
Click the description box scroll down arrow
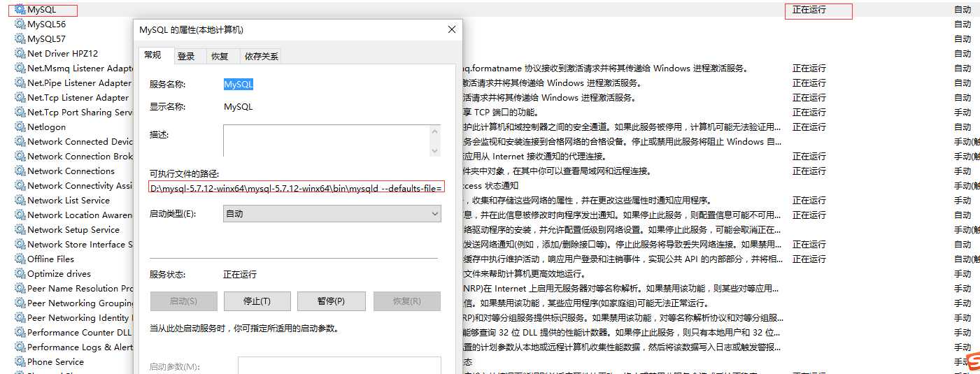[x=436, y=150]
